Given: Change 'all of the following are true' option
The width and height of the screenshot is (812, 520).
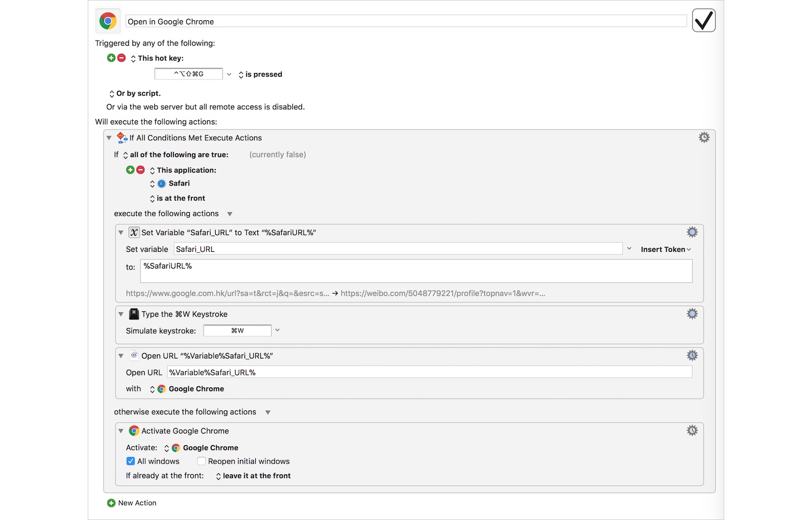Looking at the screenshot, I should (175, 155).
